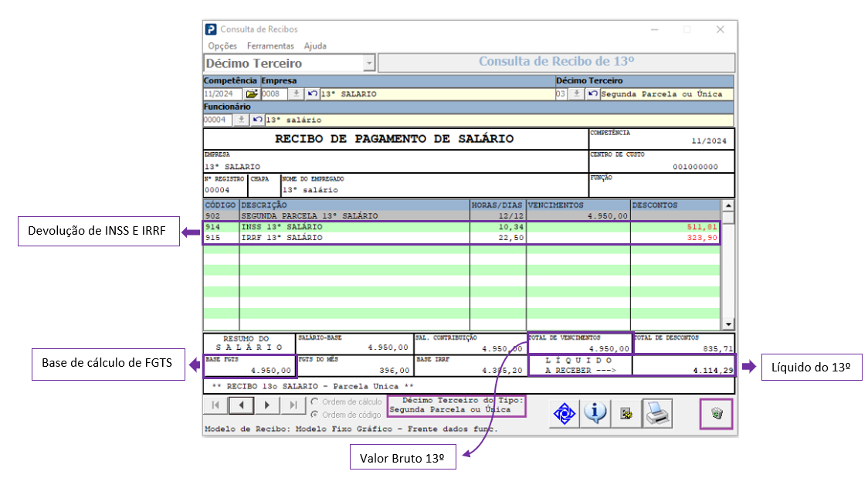Click the Funcionário code lookup arrow button

240,120
